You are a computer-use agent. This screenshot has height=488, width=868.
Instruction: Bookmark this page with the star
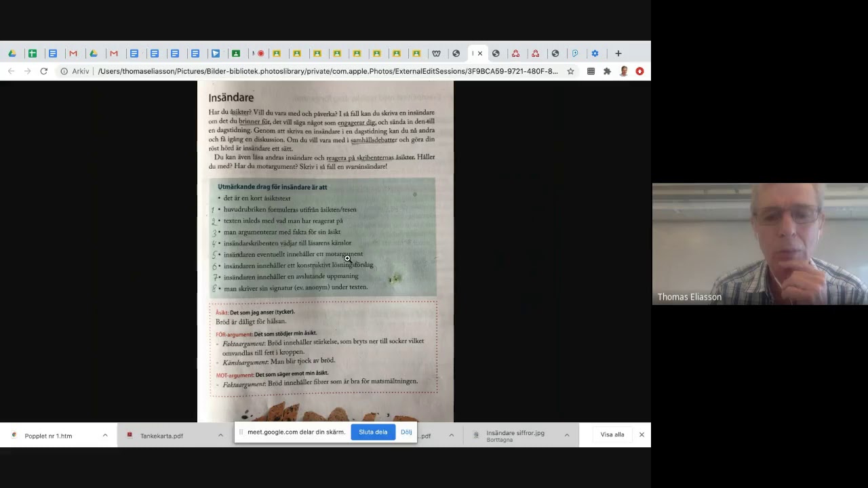click(x=571, y=71)
